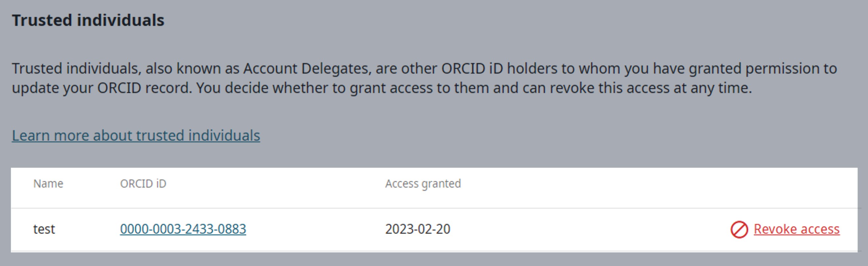Viewport: 868px width, 266px height.
Task: Open Learn more about trusted individuals link
Action: click(x=136, y=135)
